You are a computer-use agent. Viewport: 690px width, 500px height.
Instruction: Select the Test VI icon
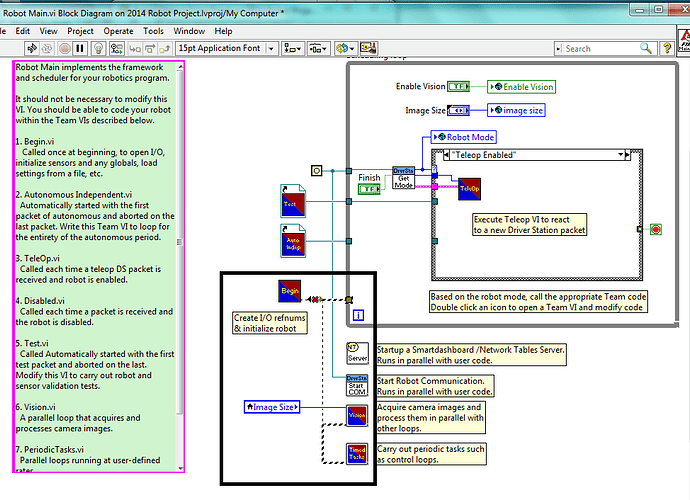pyautogui.click(x=293, y=201)
